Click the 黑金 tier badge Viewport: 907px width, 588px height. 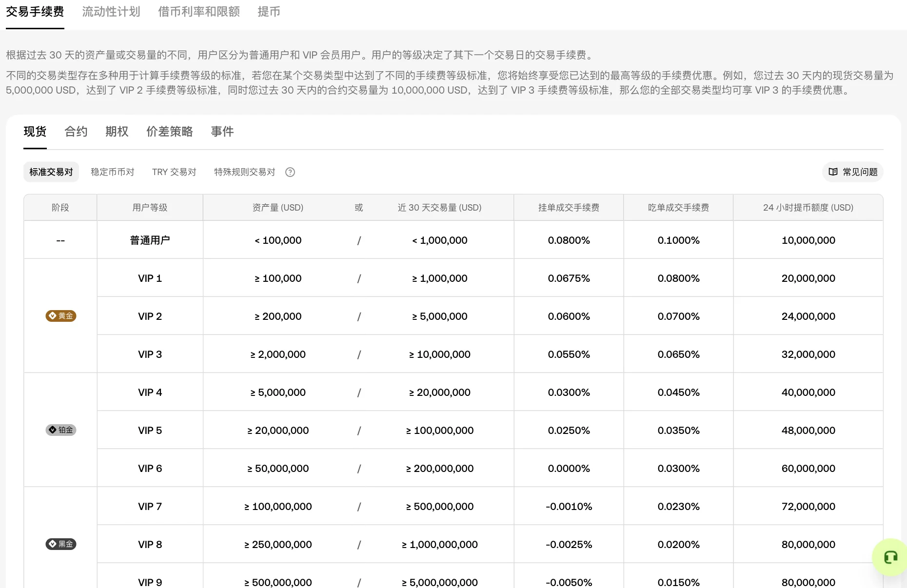pos(61,544)
